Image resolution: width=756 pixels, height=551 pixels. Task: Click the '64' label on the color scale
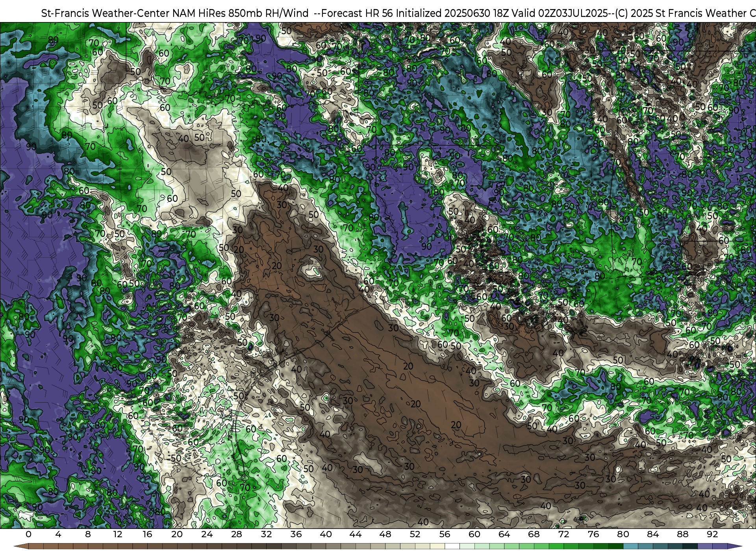504,534
